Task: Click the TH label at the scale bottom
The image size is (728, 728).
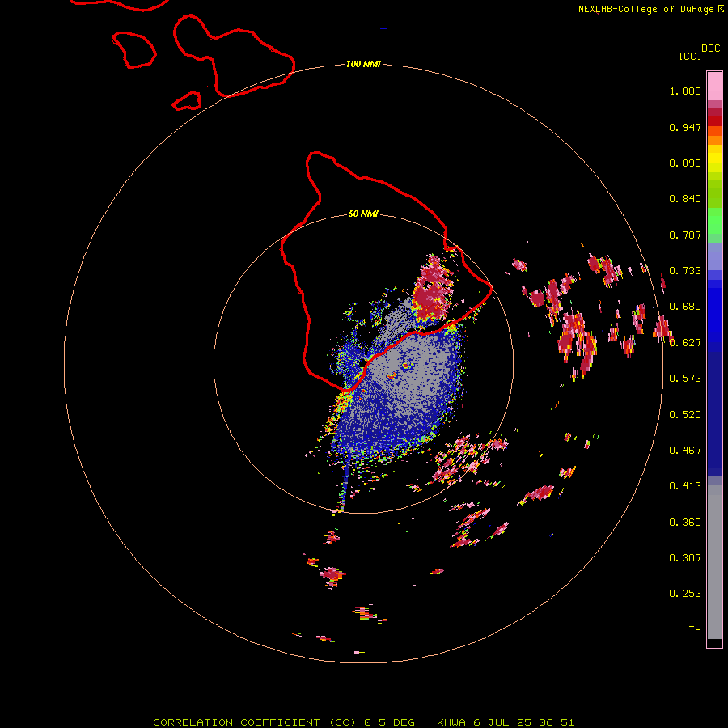Action: (x=695, y=630)
